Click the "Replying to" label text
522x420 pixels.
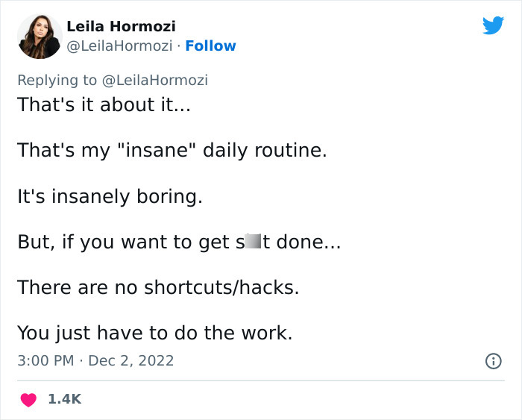pos(57,80)
